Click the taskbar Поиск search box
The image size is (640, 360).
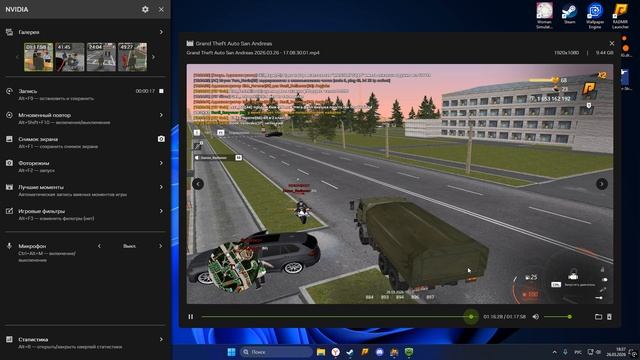276,352
